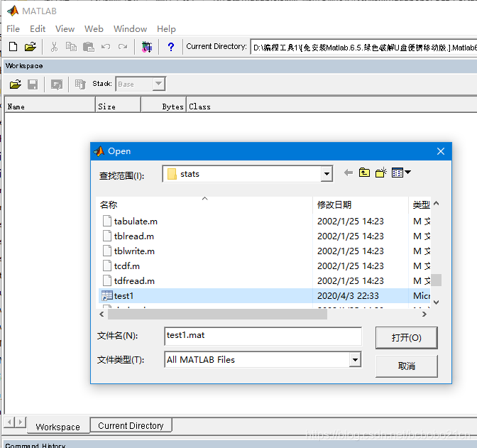Click the horizontal scrollbar thumb in the file list
Screen dimensions: 477x448
pos(217,315)
